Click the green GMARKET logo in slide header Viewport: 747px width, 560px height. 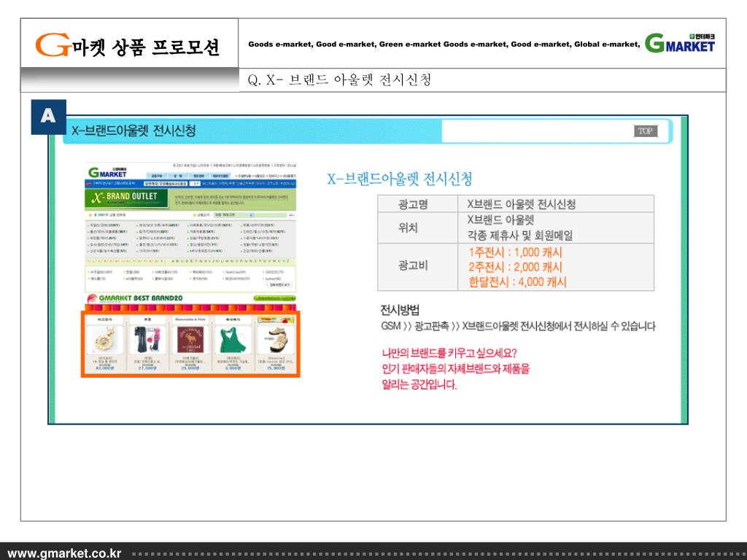coord(680,43)
